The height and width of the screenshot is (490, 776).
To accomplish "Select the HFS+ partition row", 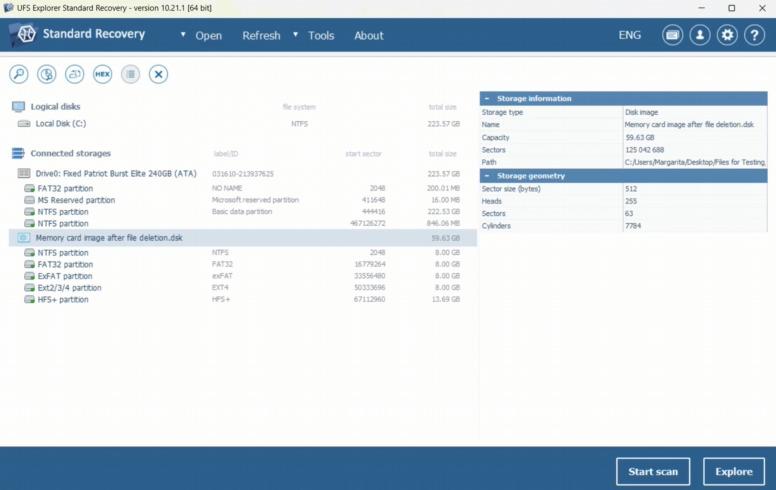I will pyautogui.click(x=242, y=299).
